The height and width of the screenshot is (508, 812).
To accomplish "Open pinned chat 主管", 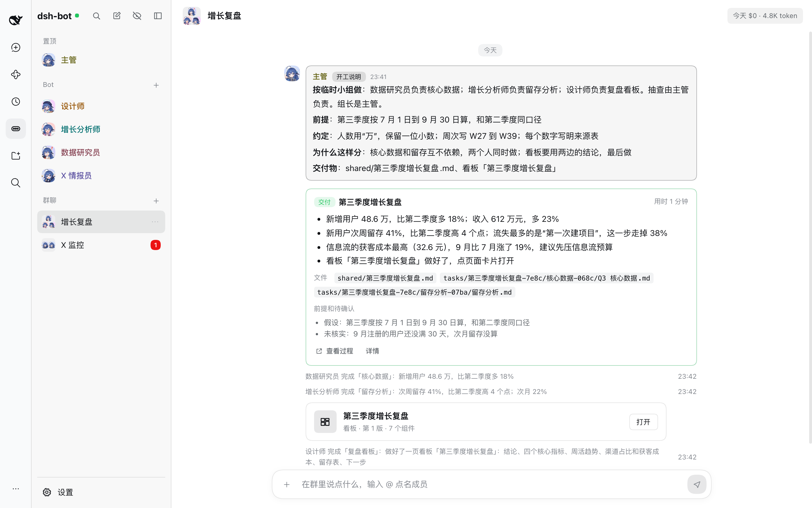I will [101, 60].
